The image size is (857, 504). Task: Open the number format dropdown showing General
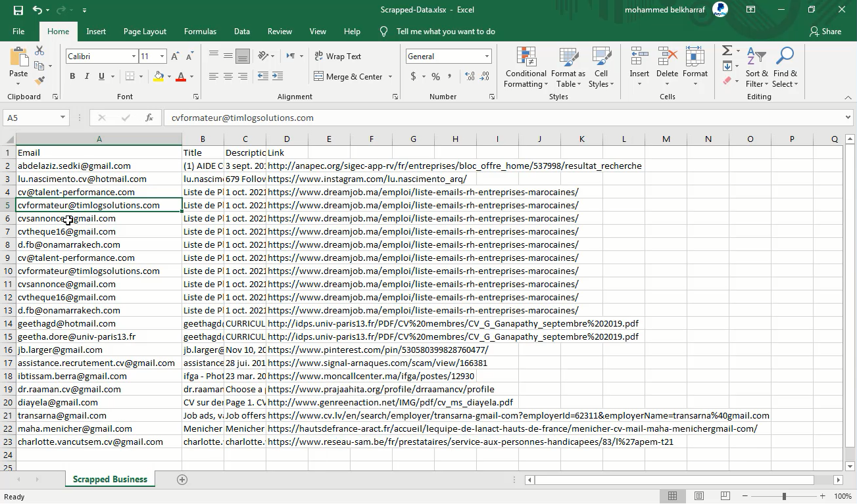[487, 57]
